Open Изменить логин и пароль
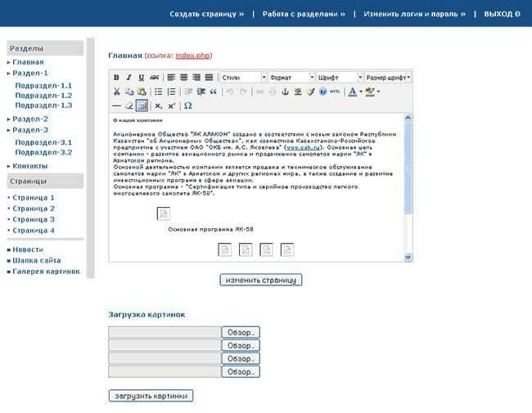This screenshot has width=532, height=413. pos(415,14)
